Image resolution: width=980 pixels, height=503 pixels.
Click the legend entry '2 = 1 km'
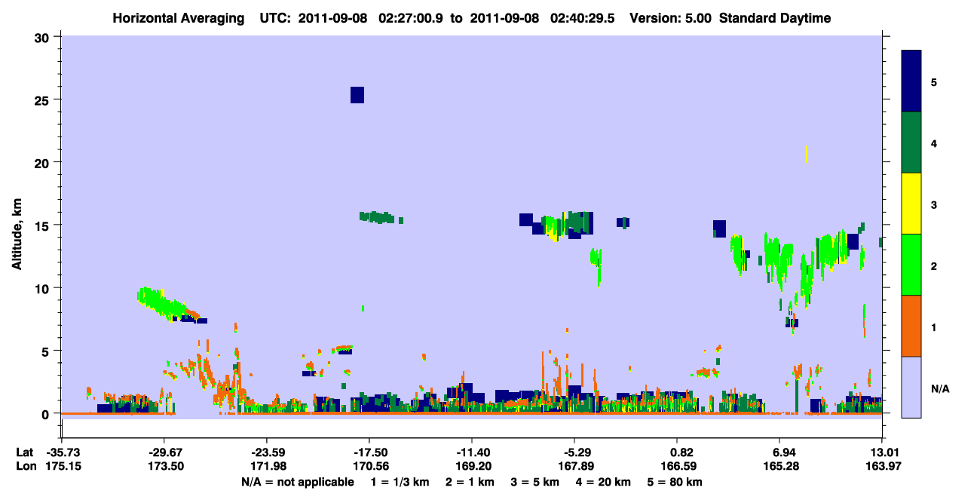tap(469, 482)
